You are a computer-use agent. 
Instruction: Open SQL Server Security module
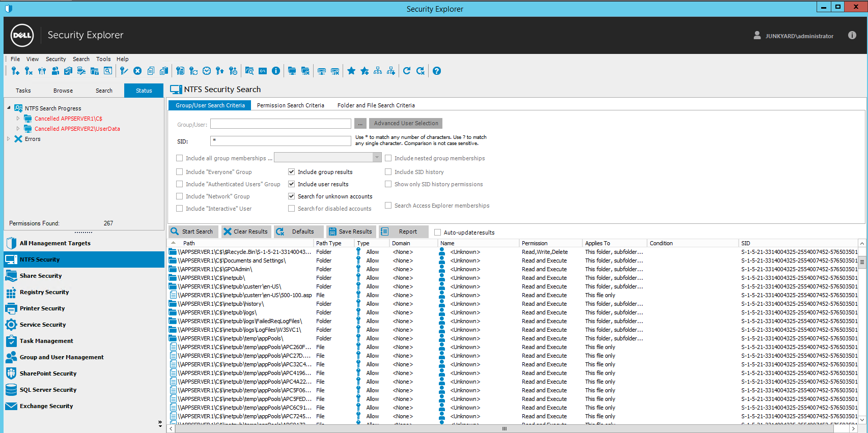[48, 390]
